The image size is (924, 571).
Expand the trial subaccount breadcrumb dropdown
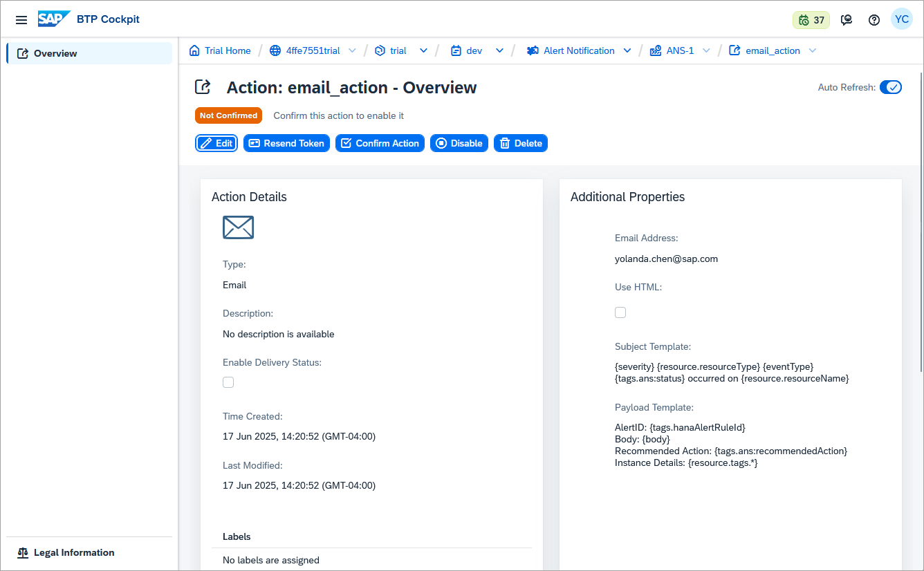click(x=423, y=50)
